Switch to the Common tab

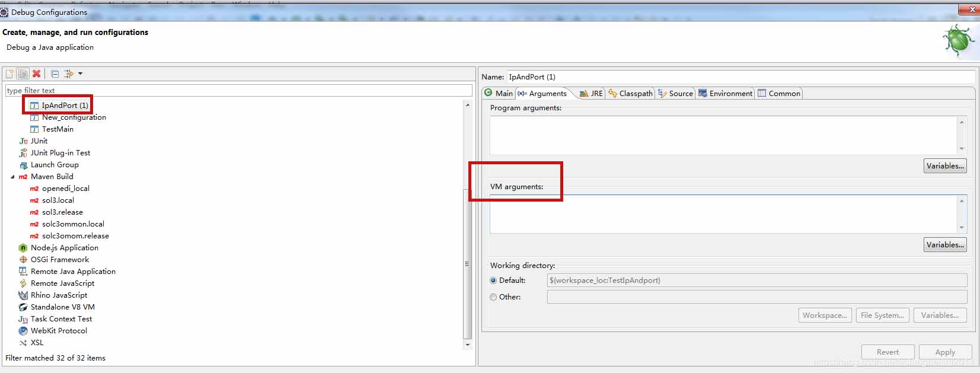pos(779,93)
